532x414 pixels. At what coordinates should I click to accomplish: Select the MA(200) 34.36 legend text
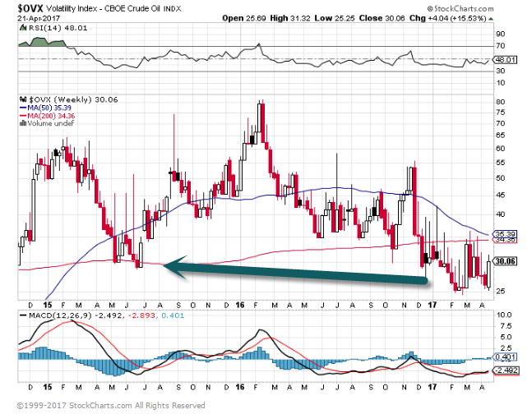[x=51, y=116]
